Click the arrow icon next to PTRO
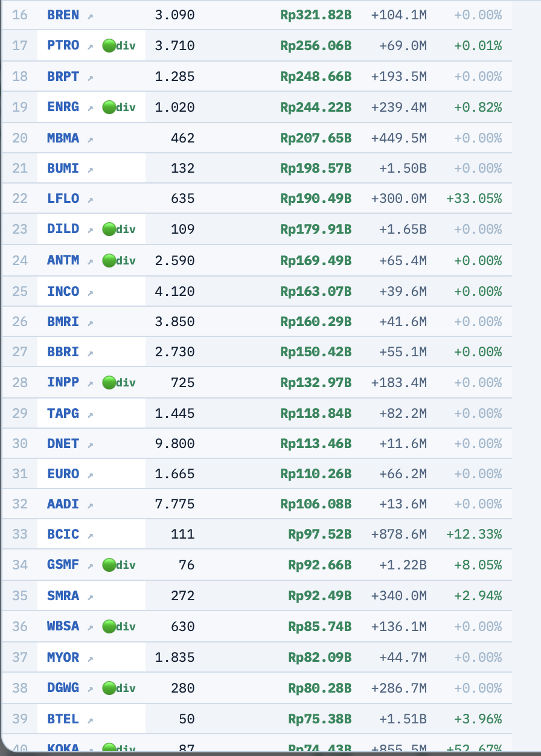Screen dimensions: 541x756 tap(90, 47)
